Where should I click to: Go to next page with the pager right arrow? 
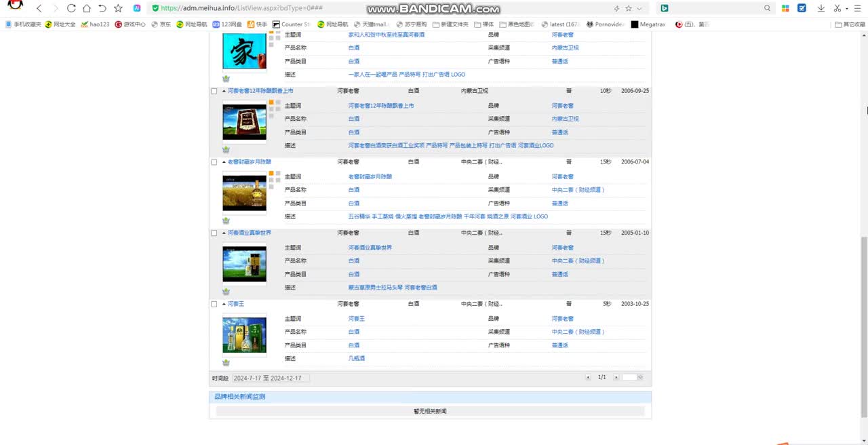pos(616,377)
